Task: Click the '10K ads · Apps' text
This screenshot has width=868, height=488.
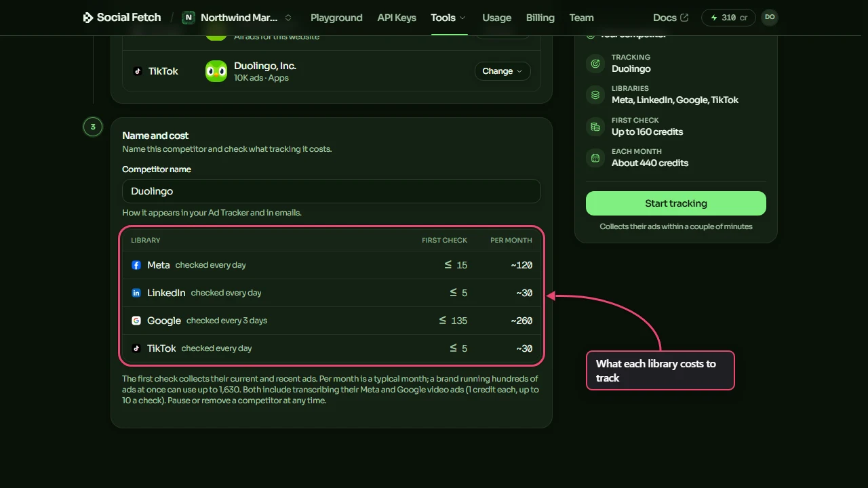Action: click(x=261, y=78)
